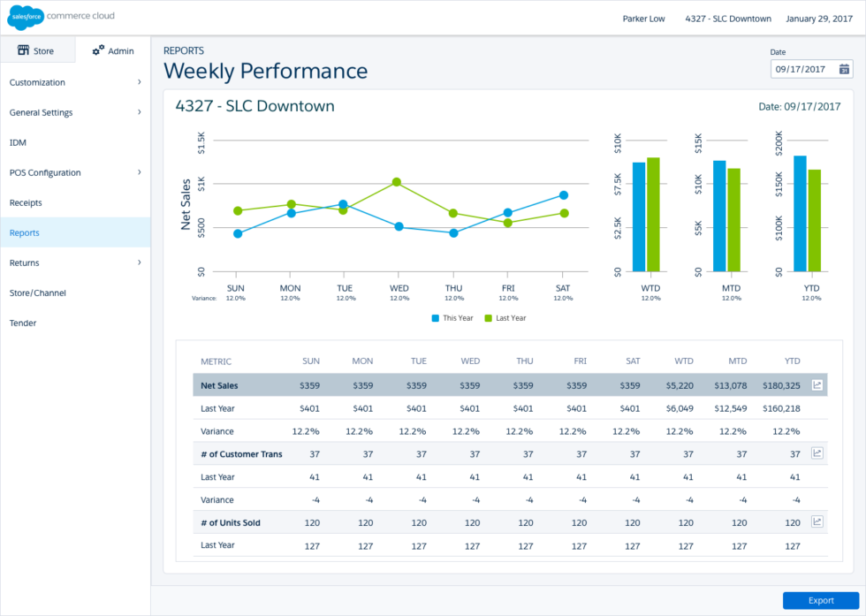Viewport: 866px width, 616px height.
Task: Select the SAT data point on the line chart
Action: (563, 195)
